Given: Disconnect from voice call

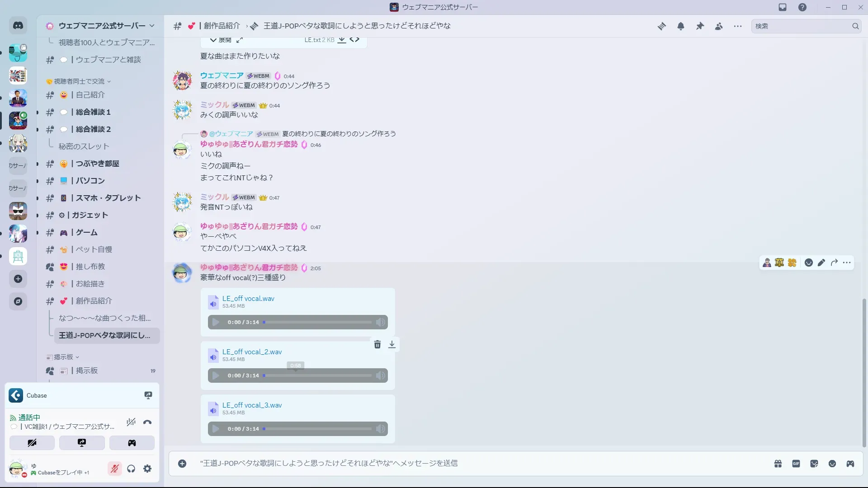Looking at the screenshot, I should 147,422.
